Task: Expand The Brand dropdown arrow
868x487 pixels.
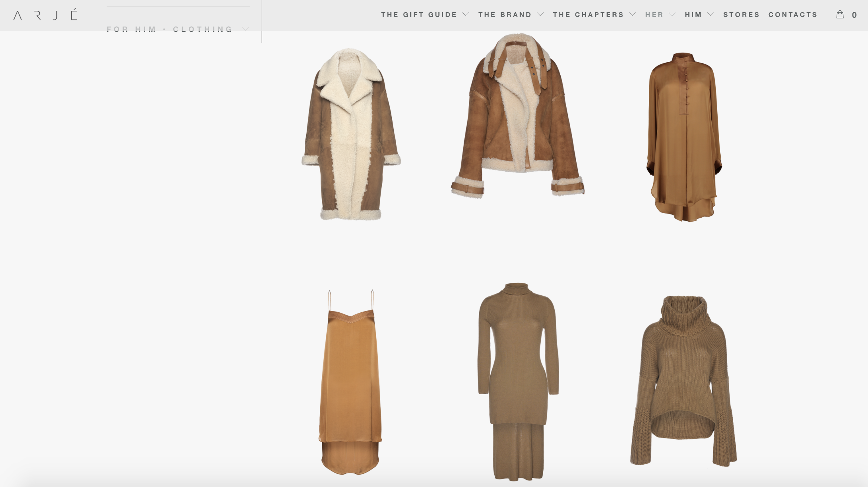Action: point(540,14)
